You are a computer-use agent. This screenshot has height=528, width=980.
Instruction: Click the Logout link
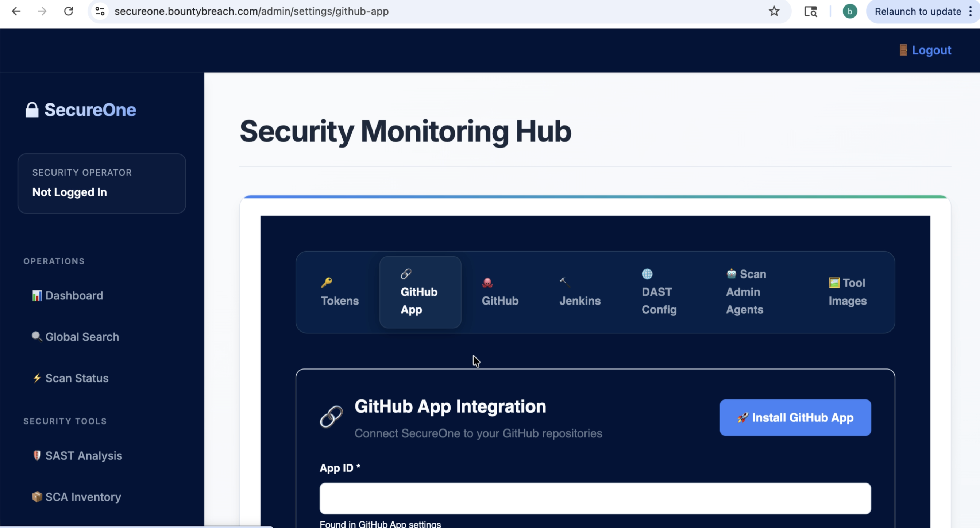[x=925, y=50]
